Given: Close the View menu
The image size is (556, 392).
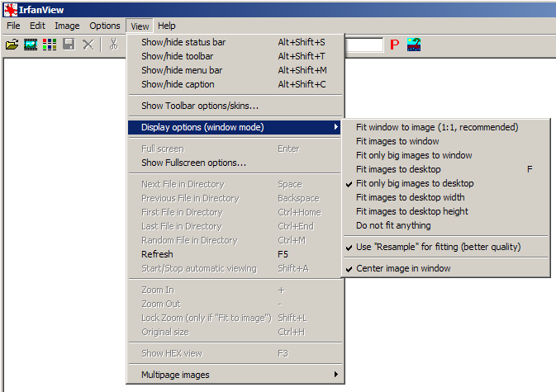Looking at the screenshot, I should point(140,26).
